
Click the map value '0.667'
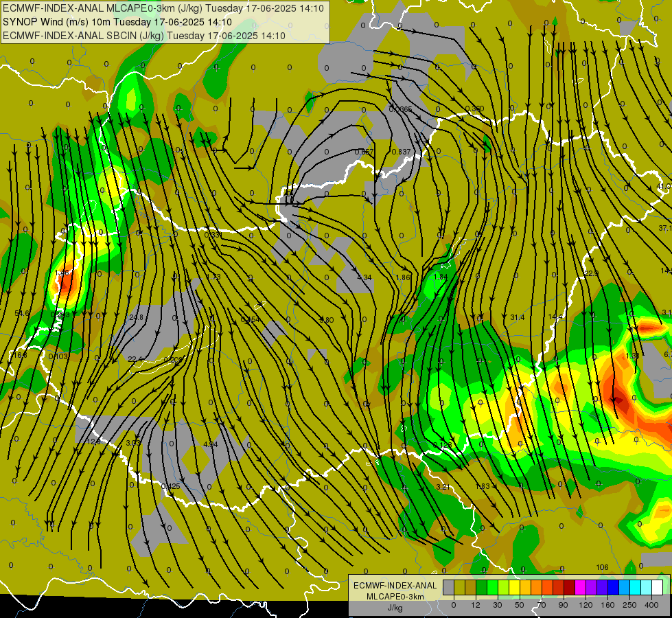(x=364, y=152)
